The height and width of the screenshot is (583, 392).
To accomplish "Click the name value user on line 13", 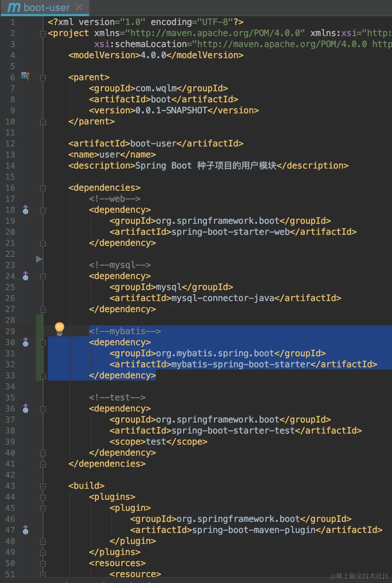I will tap(110, 155).
